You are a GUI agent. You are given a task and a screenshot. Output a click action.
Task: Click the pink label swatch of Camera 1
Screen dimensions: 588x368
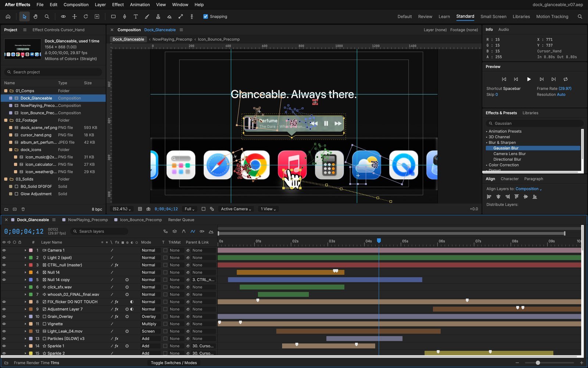point(31,250)
